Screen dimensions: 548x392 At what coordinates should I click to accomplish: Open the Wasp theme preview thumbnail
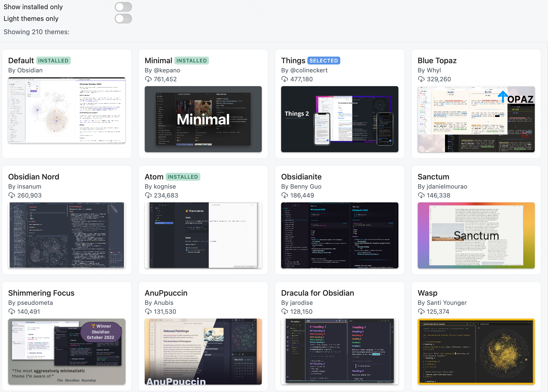tap(476, 351)
